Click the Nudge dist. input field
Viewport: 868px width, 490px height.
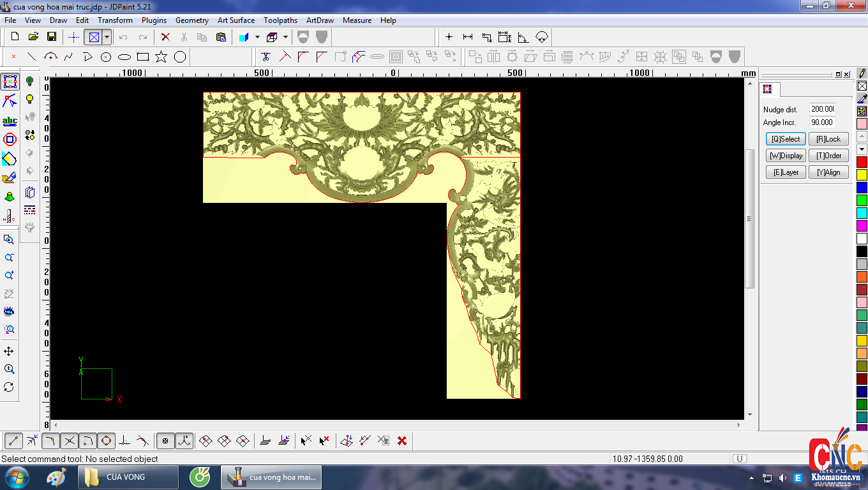[x=823, y=109]
